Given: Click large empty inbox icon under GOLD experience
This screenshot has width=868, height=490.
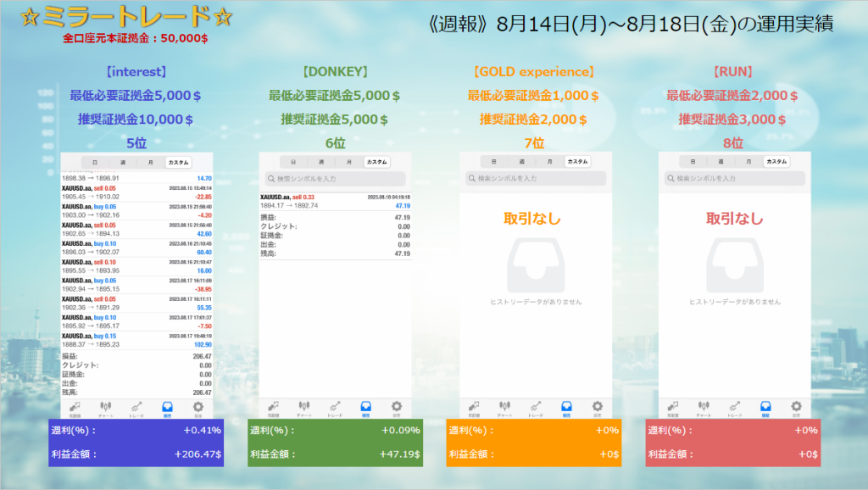Looking at the screenshot, I should pyautogui.click(x=536, y=264).
